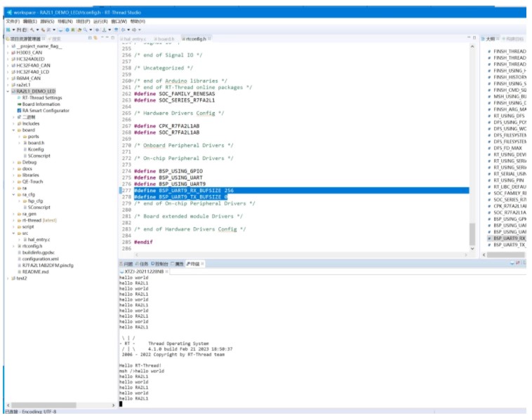This screenshot has width=532, height=420.
Task: Click the forward navigation arrow icon
Action: point(134,30)
